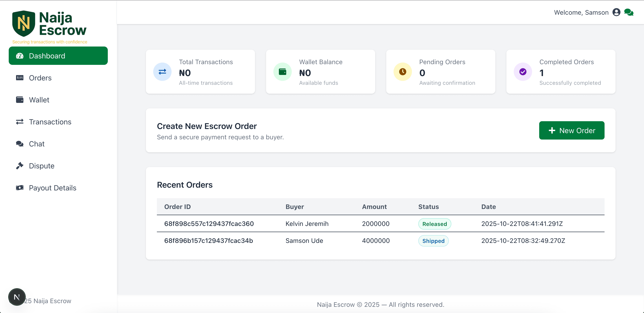
Task: Click the user profile avatar icon
Action: tap(616, 12)
